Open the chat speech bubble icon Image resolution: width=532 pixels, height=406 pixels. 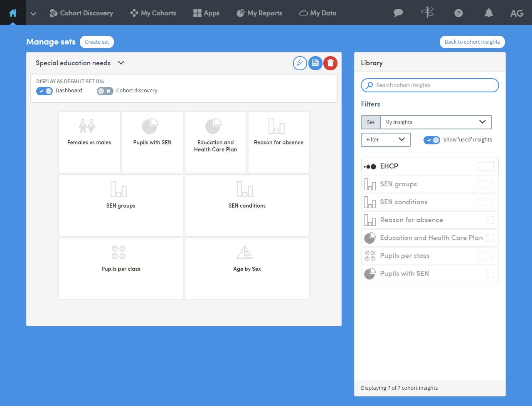pyautogui.click(x=398, y=13)
